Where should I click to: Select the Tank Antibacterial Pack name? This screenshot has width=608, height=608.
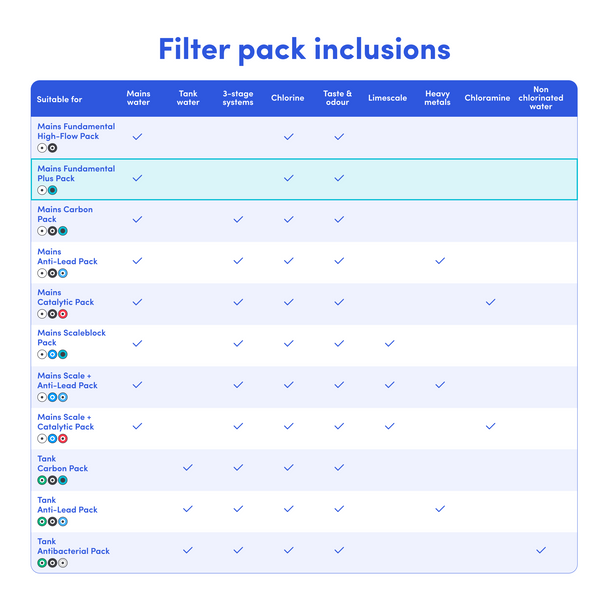73,546
